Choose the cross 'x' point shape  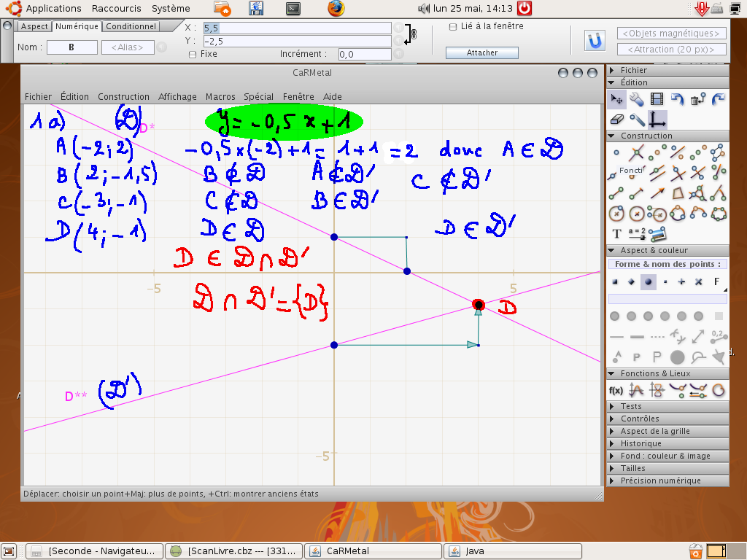pyautogui.click(x=698, y=281)
